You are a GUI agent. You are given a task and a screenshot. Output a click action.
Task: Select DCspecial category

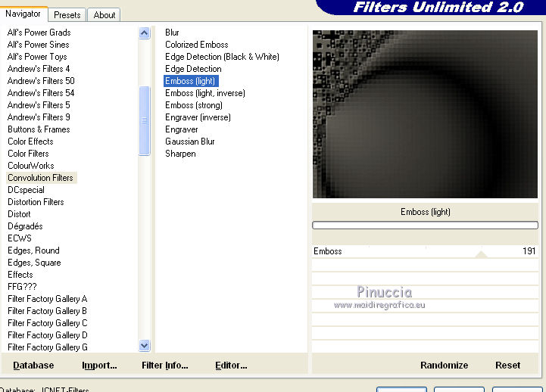26,190
